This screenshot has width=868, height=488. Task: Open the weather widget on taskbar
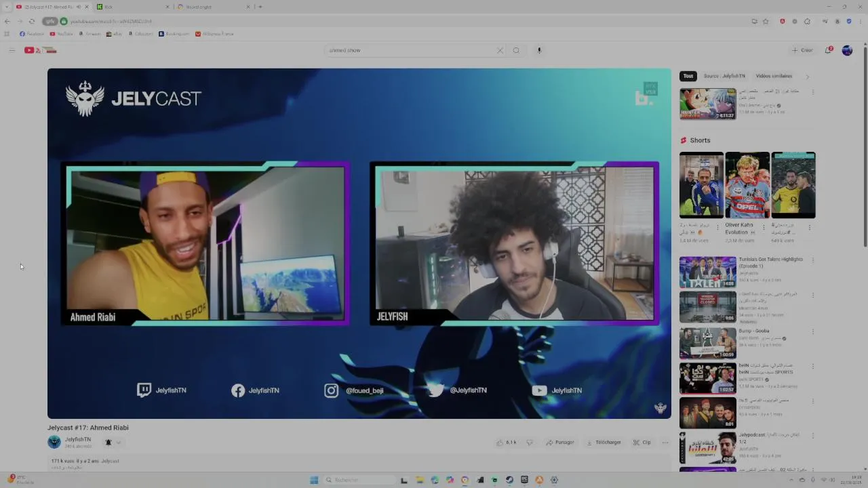(20, 480)
